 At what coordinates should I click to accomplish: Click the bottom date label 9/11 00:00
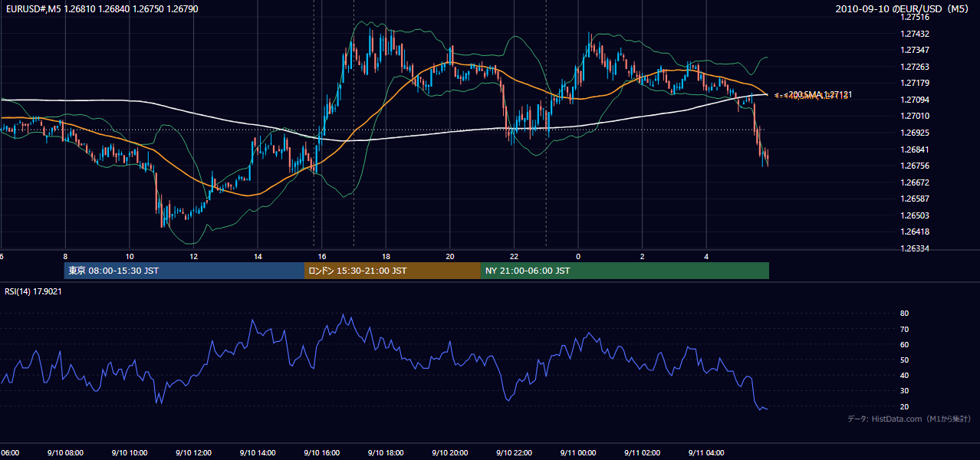point(578,453)
